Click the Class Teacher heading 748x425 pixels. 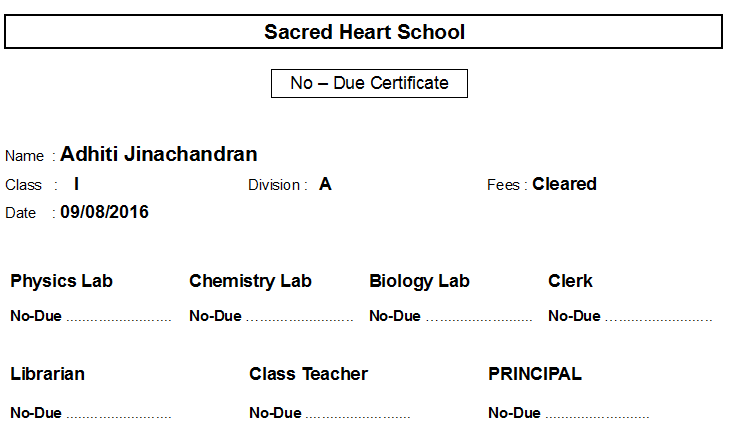pyautogui.click(x=308, y=374)
